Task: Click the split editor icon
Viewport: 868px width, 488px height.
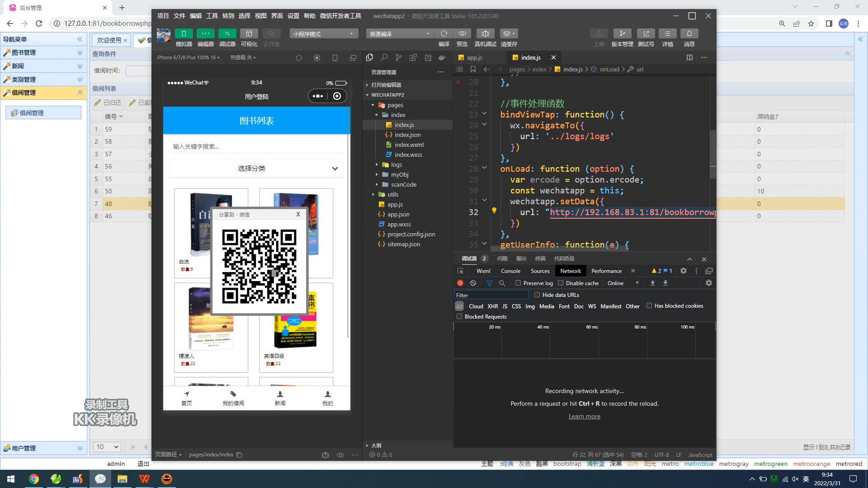Action: click(689, 57)
